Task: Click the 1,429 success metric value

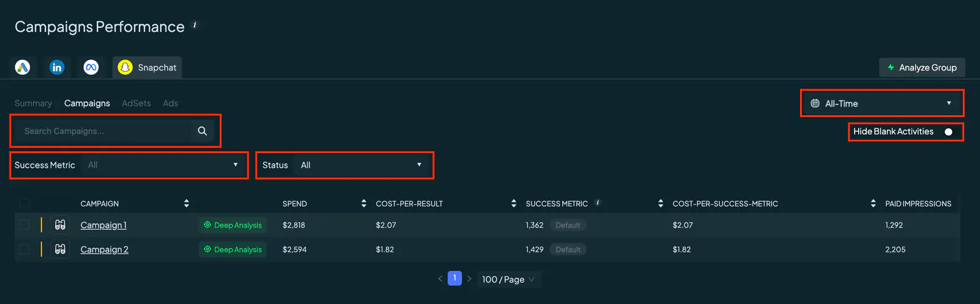Action: coord(535,249)
